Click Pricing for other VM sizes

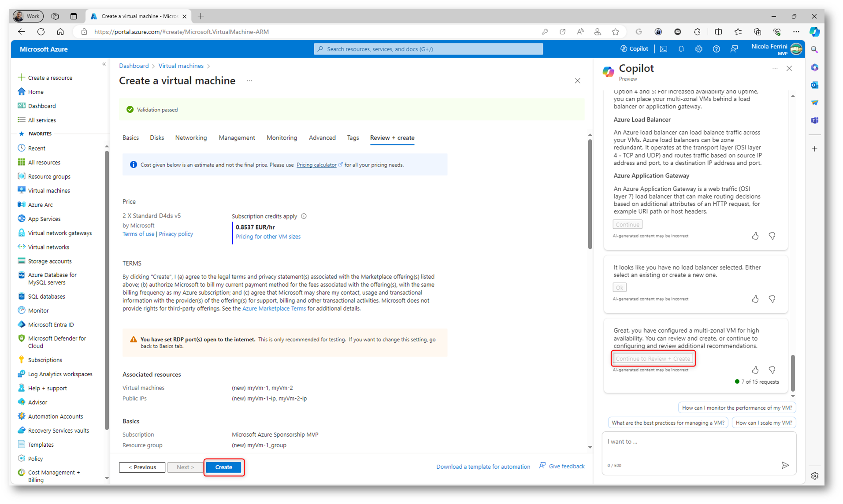pyautogui.click(x=268, y=237)
